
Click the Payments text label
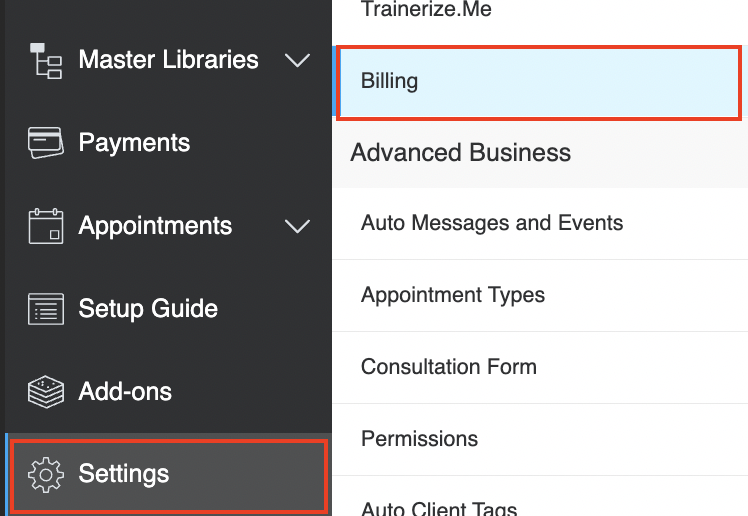[x=135, y=143]
